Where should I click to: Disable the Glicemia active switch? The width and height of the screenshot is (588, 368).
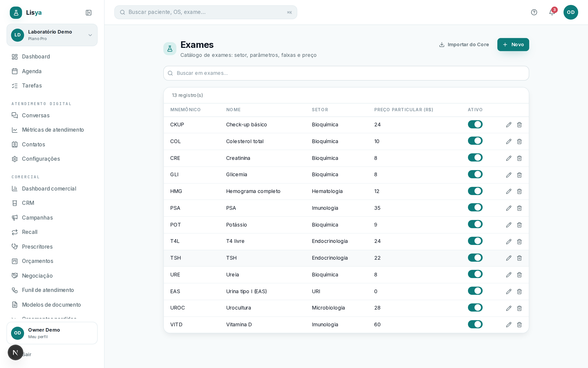click(x=475, y=174)
